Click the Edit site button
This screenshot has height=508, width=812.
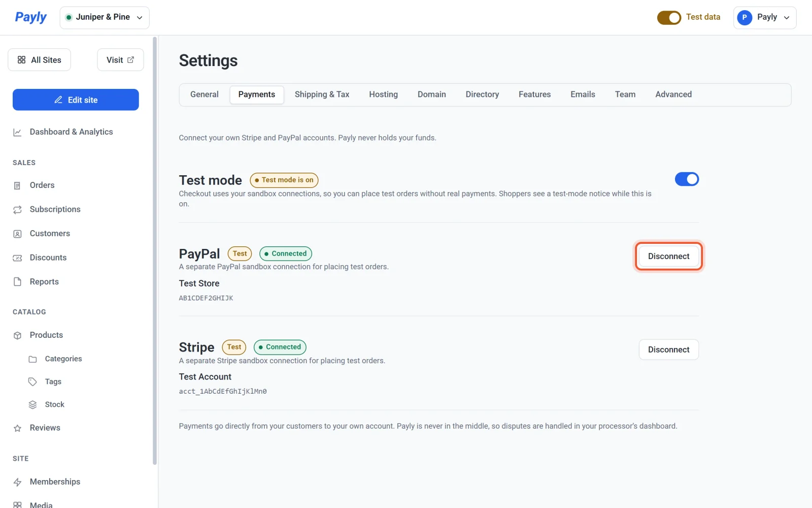[x=76, y=100]
